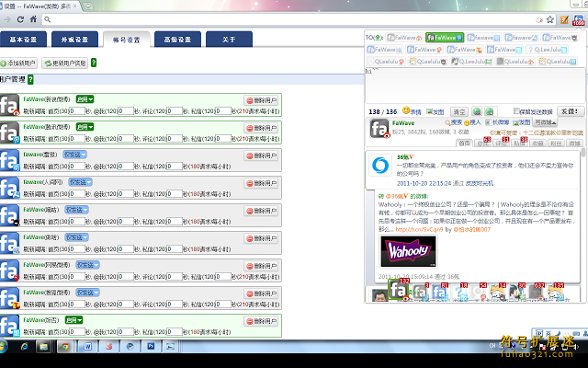Click the FaWave 新浪微博 account avatar in settings
This screenshot has width=588, height=368.
coord(9,105)
